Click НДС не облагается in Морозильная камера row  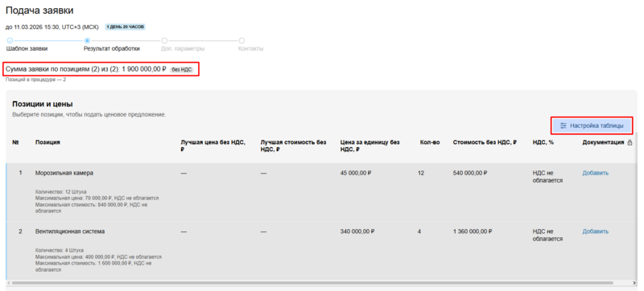point(547,177)
